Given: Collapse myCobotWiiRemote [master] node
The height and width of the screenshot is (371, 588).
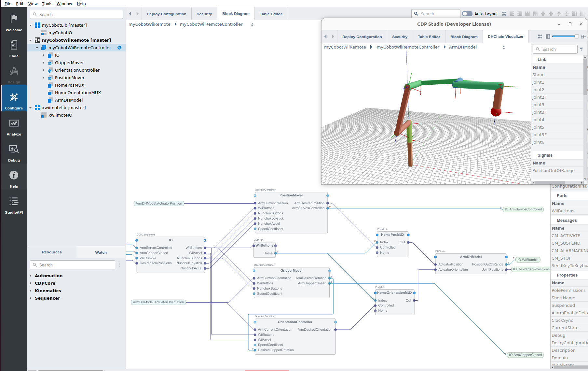Looking at the screenshot, I should (x=31, y=40).
